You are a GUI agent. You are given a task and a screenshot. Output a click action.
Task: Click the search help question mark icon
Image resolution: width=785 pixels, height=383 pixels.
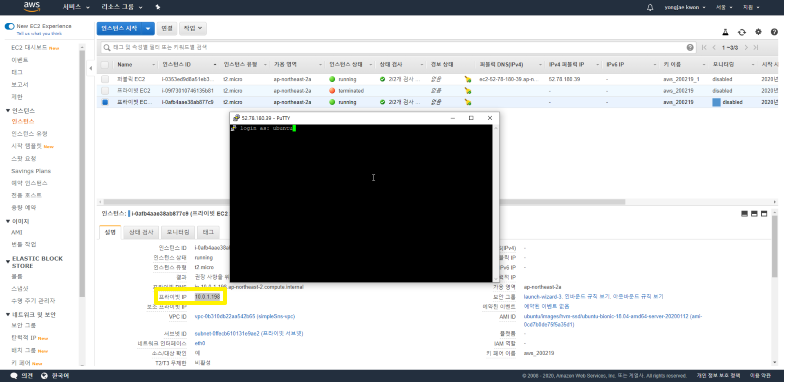coord(690,48)
